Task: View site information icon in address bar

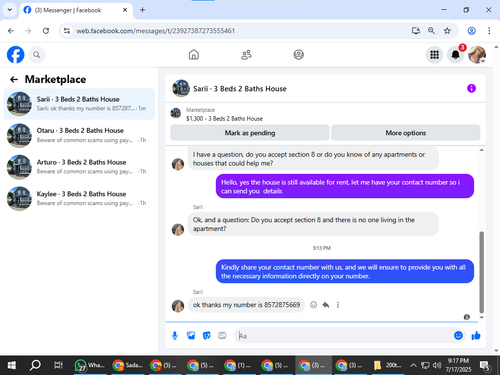Action: [x=67, y=31]
